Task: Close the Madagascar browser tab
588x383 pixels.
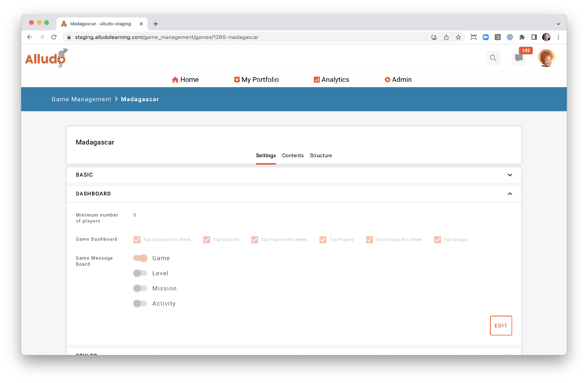Action: [x=141, y=24]
